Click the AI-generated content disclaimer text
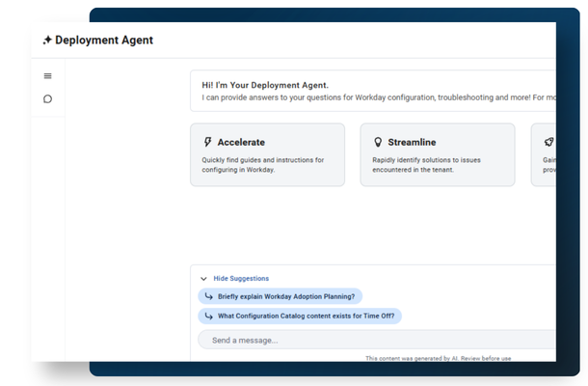 coord(439,358)
